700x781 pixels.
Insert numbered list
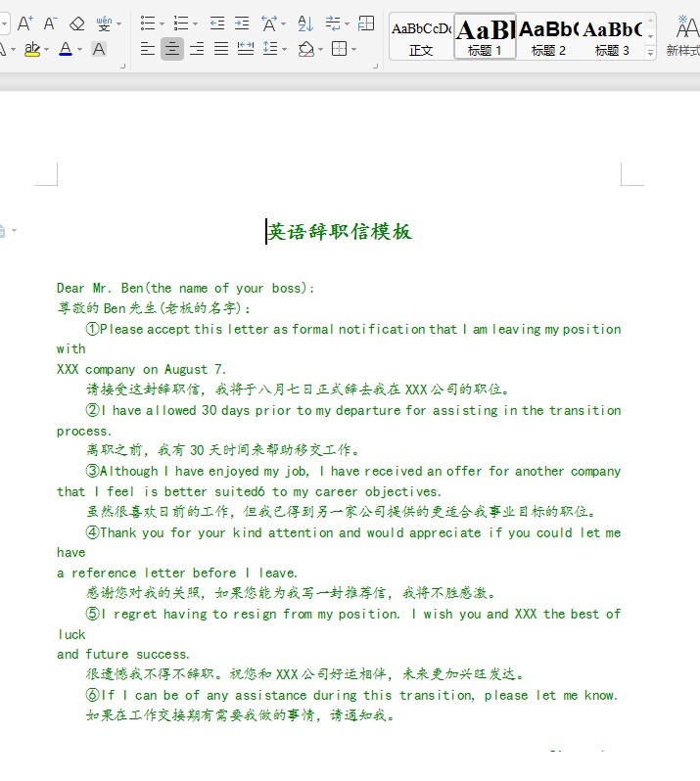point(181,23)
